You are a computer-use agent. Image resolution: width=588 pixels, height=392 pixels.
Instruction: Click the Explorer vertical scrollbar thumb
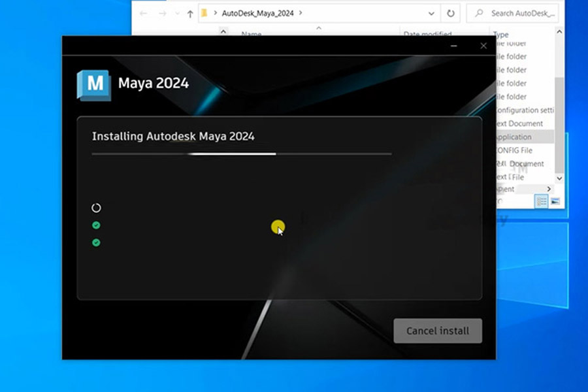(559, 125)
